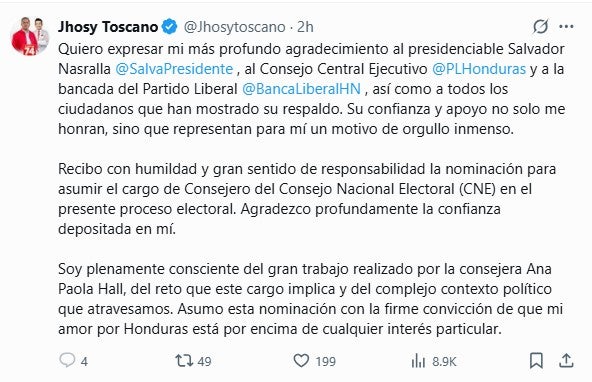Open the view analytics bar-chart icon
592x382 pixels.
point(418,361)
